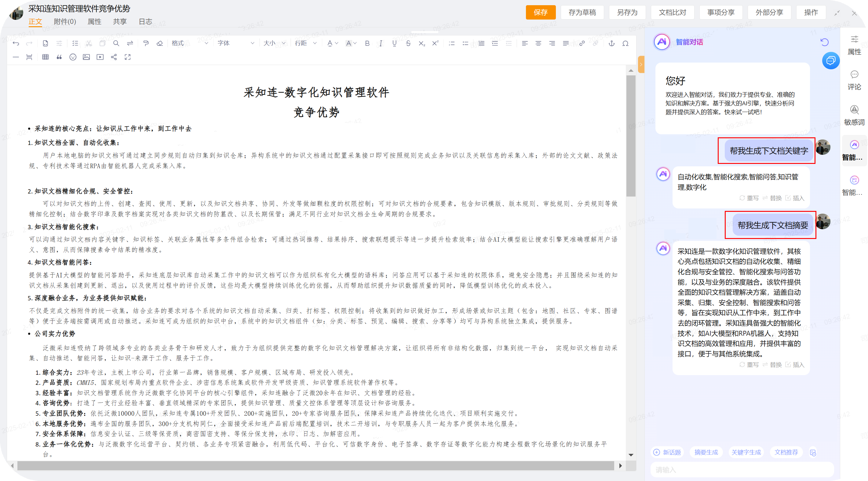
Task: Insert an anchor into the document
Action: (611, 43)
